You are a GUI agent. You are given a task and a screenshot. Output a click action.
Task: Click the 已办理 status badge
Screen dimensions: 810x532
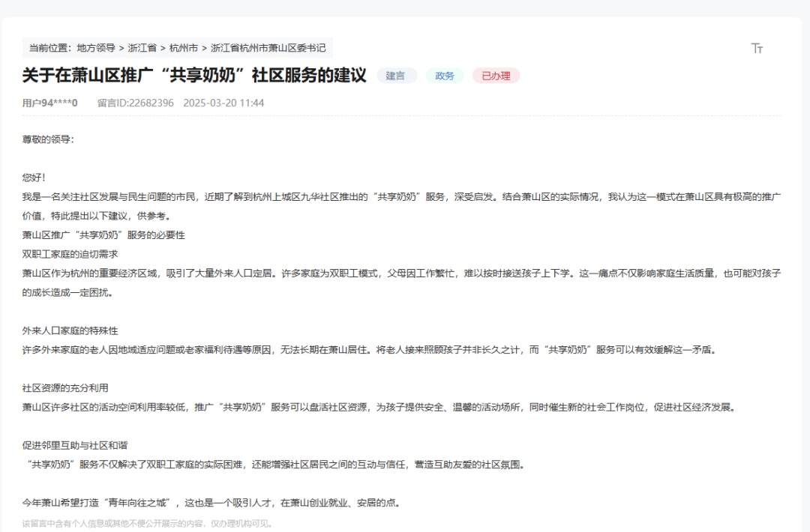coord(494,76)
